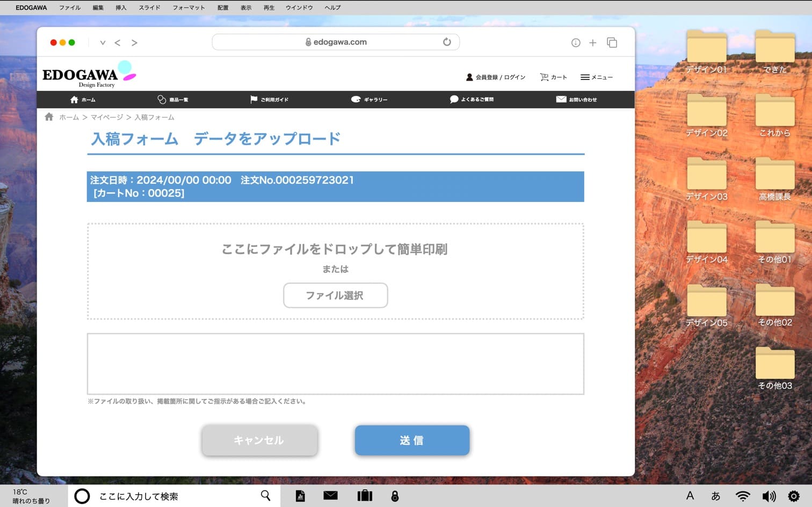The width and height of the screenshot is (812, 507).
Task: Open the ご利用ガイド flag icon
Action: [x=253, y=99]
